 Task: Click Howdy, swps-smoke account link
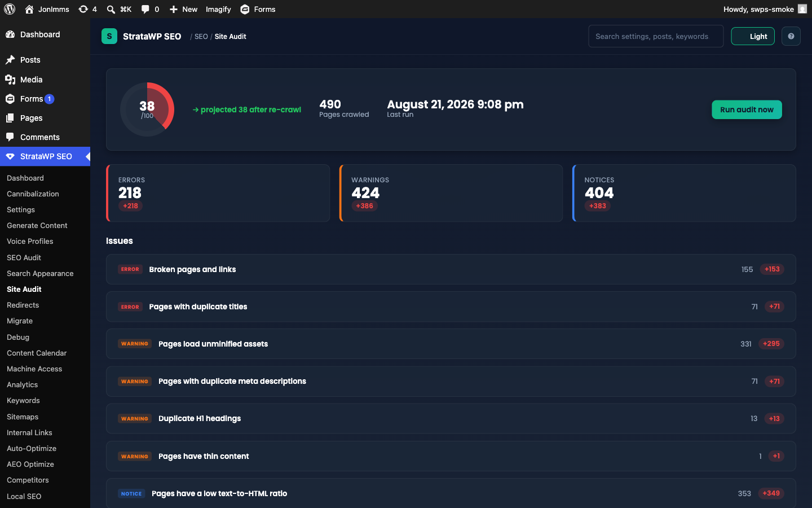click(x=765, y=9)
